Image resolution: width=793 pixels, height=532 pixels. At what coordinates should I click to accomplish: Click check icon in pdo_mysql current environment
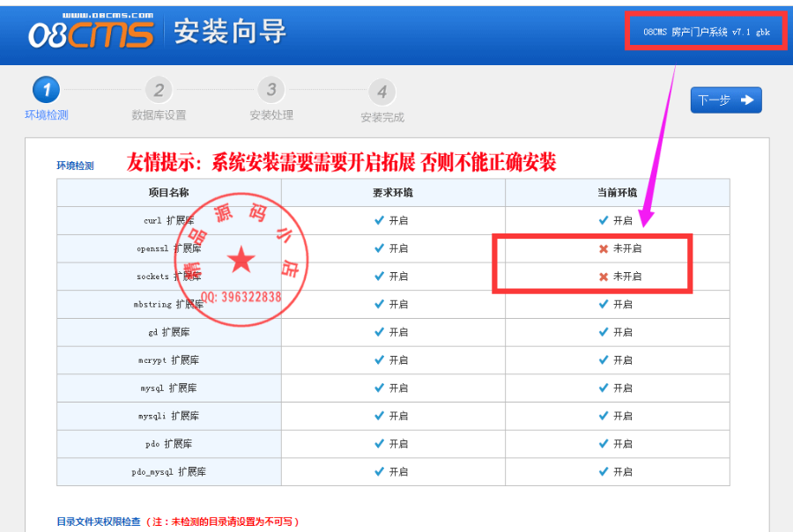point(604,472)
